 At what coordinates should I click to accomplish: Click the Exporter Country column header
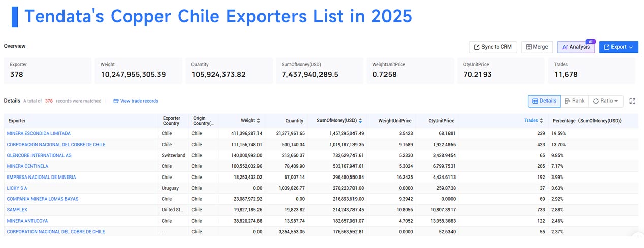click(x=171, y=121)
